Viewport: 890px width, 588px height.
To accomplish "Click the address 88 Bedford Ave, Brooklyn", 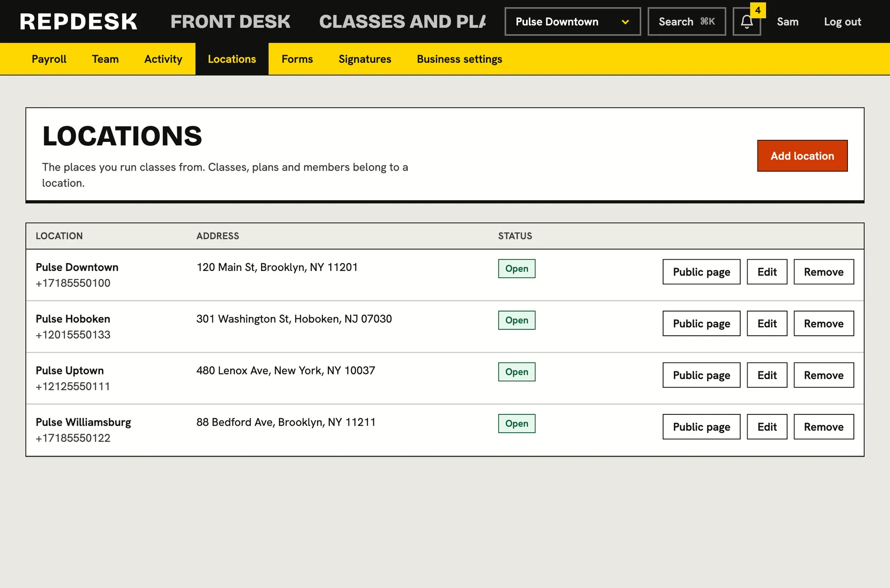I will click(x=286, y=422).
